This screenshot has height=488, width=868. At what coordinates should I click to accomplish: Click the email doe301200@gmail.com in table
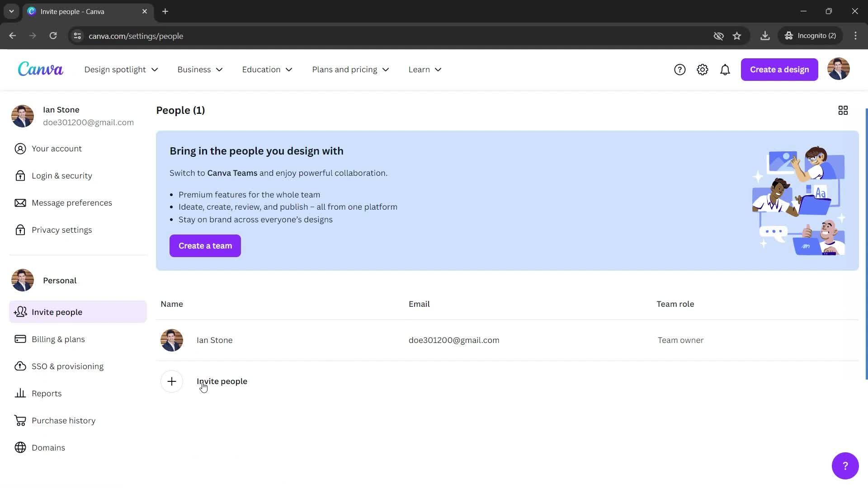point(454,340)
